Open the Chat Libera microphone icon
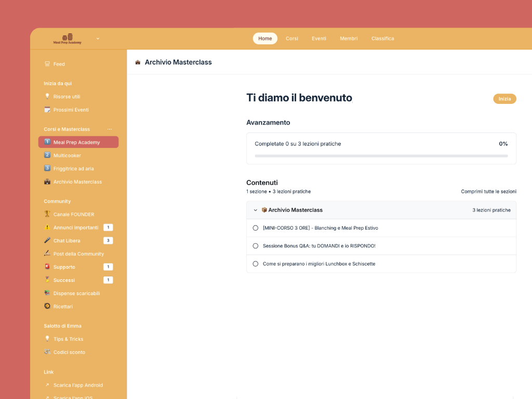 tap(47, 241)
